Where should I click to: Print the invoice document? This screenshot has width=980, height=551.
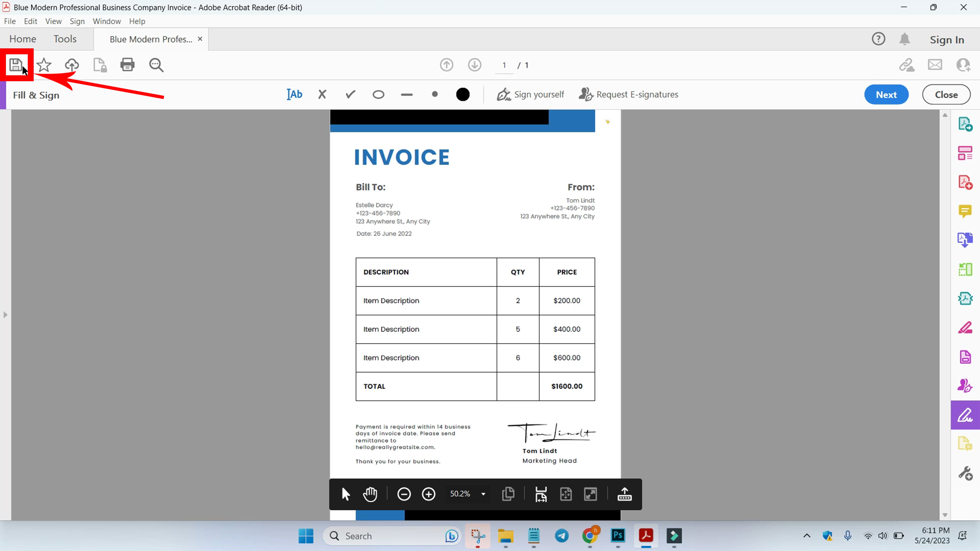tap(127, 65)
